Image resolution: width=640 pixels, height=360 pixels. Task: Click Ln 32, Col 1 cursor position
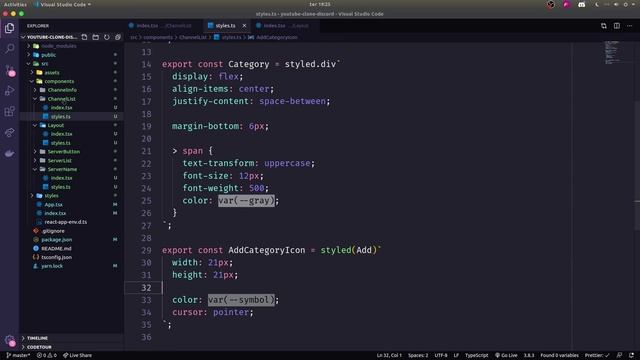[389, 355]
